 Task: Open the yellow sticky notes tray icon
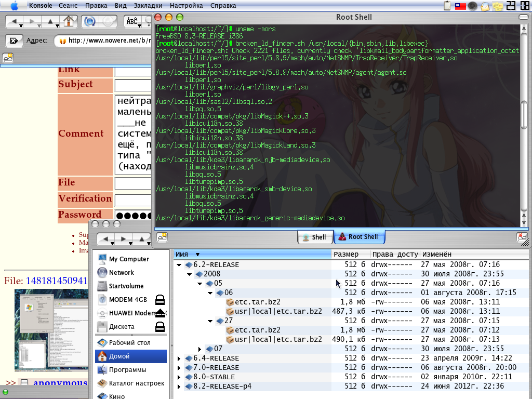tap(498, 6)
